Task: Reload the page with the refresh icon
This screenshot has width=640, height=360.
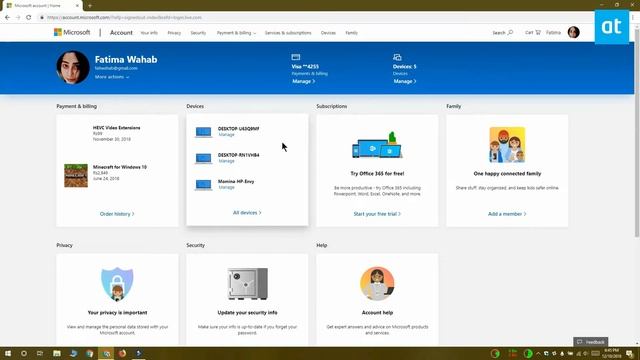Action: click(x=29, y=18)
